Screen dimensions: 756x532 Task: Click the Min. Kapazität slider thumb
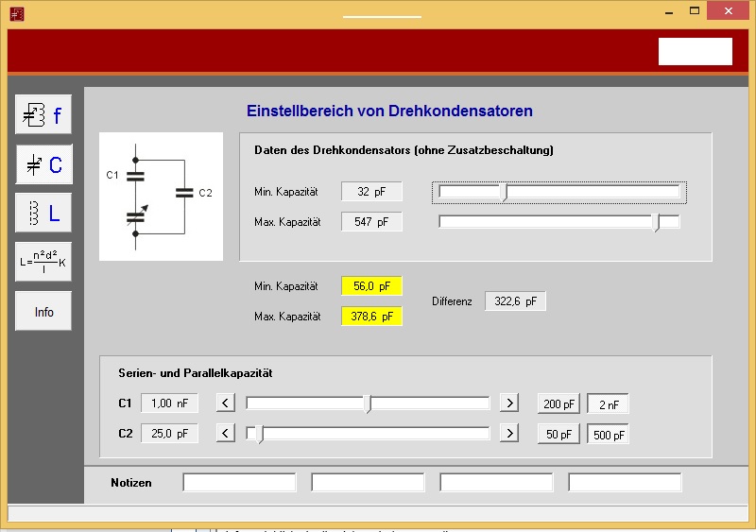click(x=505, y=193)
